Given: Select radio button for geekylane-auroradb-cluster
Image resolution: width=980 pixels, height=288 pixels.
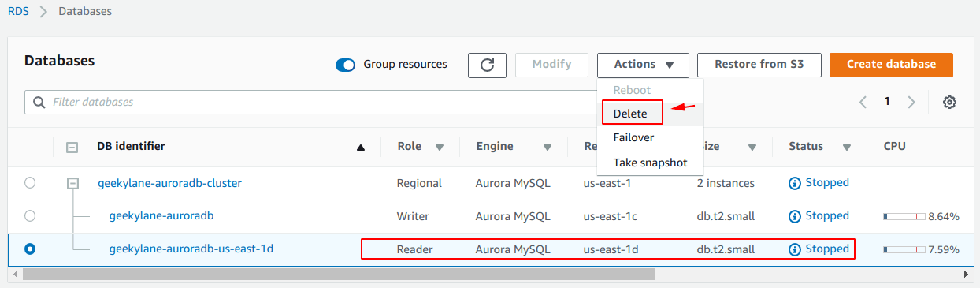Looking at the screenshot, I should pyautogui.click(x=30, y=183).
